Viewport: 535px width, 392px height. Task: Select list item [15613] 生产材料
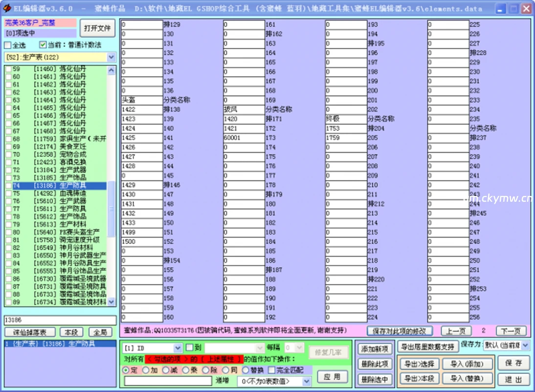tap(60, 224)
